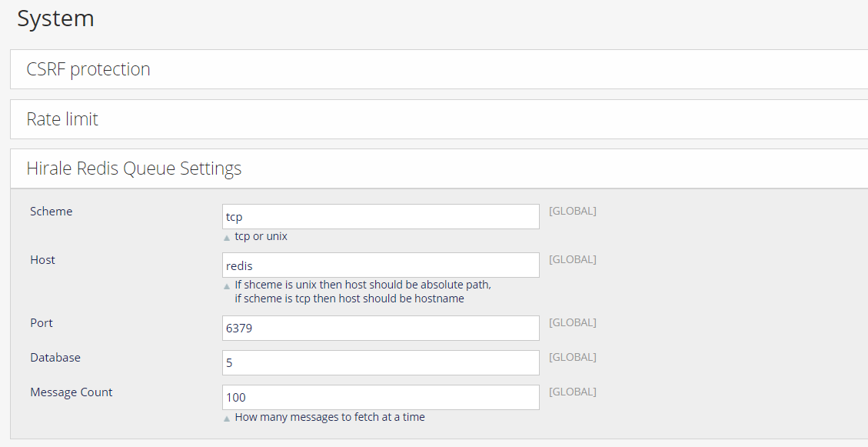Image resolution: width=868 pixels, height=447 pixels.
Task: Click the Scheme input field
Action: (x=381, y=217)
